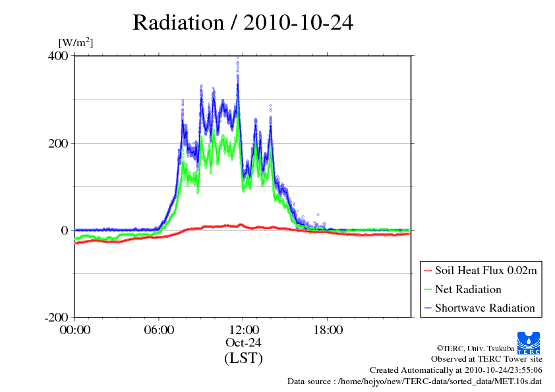Click the x-axis label '00:00'
The image size is (555, 392).
pyautogui.click(x=75, y=330)
